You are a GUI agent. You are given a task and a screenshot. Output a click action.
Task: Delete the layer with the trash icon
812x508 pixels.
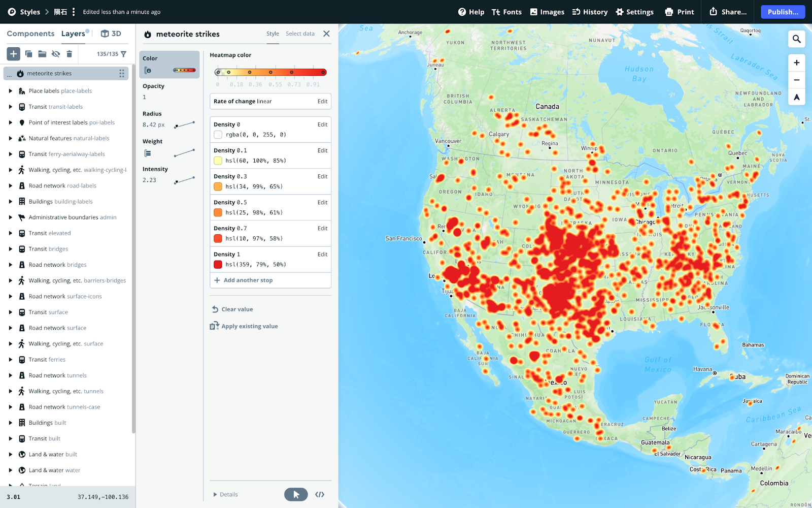tap(70, 53)
